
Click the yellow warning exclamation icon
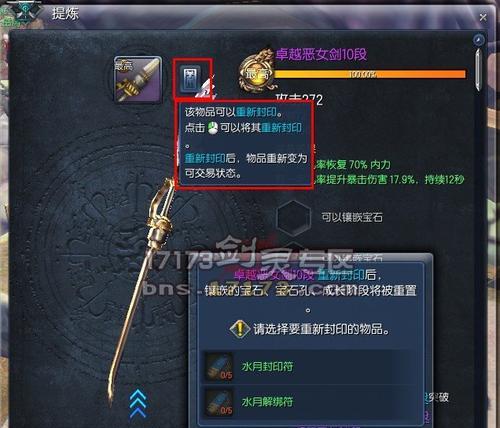[240, 329]
